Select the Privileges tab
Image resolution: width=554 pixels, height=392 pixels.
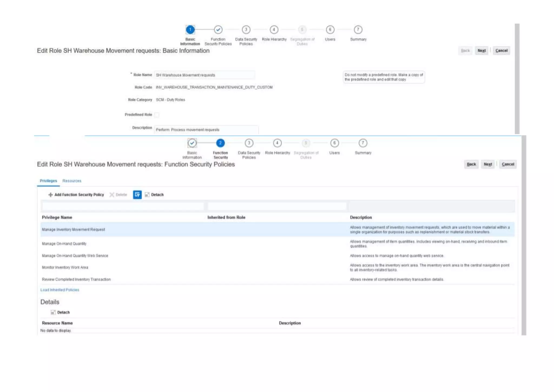click(48, 181)
